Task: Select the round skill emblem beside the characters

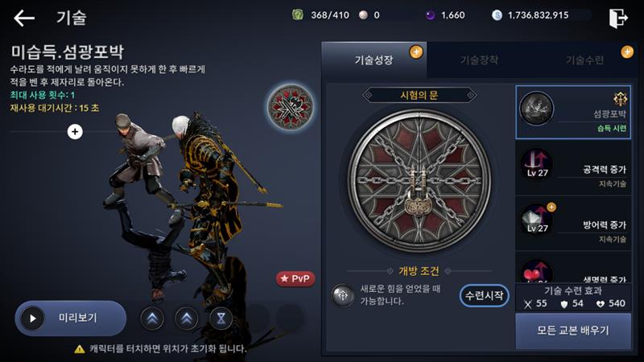Action: 291,107
